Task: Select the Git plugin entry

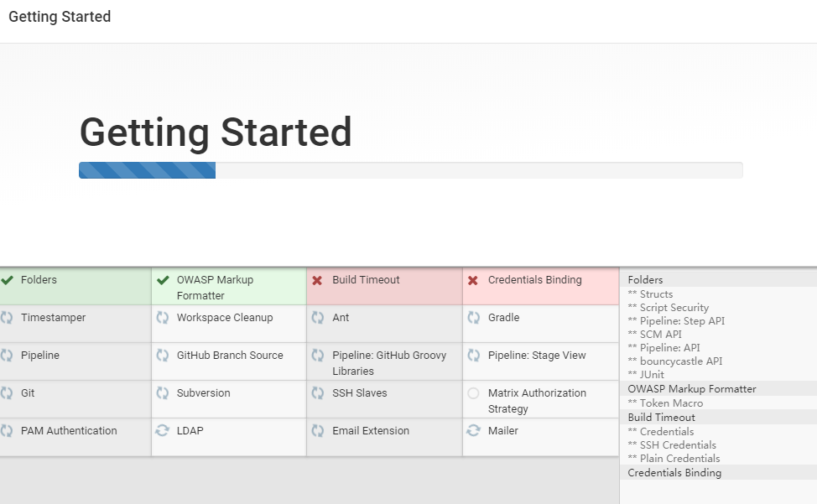Action: tap(28, 392)
